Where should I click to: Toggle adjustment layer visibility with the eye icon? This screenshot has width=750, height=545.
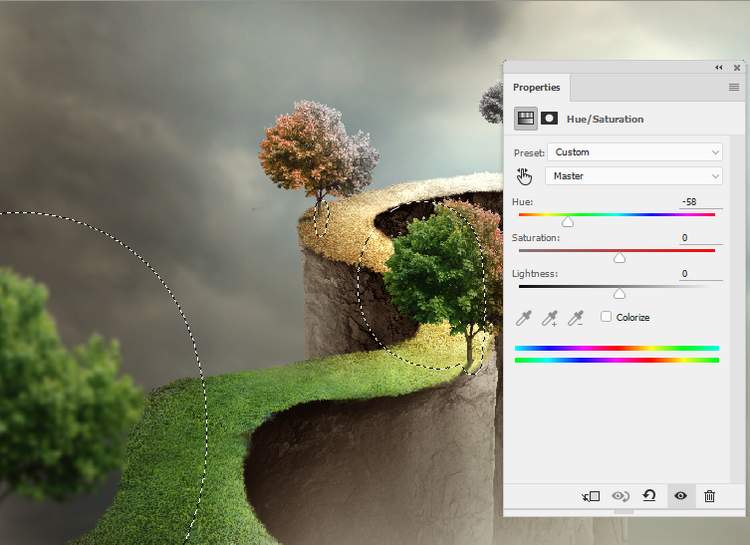coord(681,496)
